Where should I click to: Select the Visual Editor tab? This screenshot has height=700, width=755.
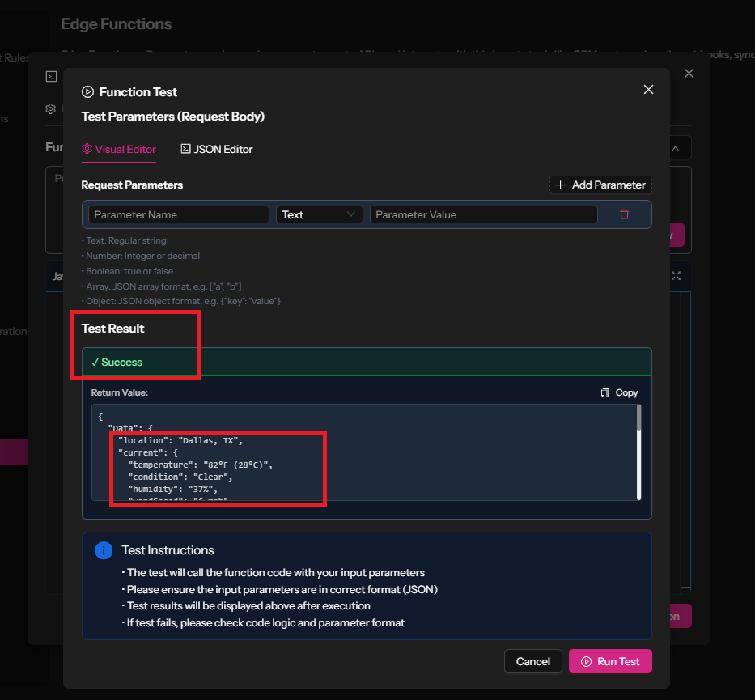pos(119,149)
